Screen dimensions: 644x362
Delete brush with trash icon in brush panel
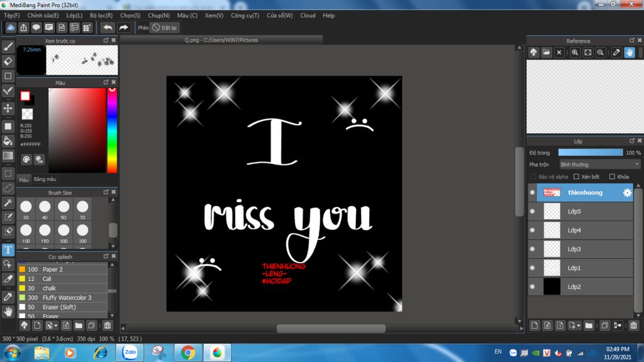coord(107,326)
